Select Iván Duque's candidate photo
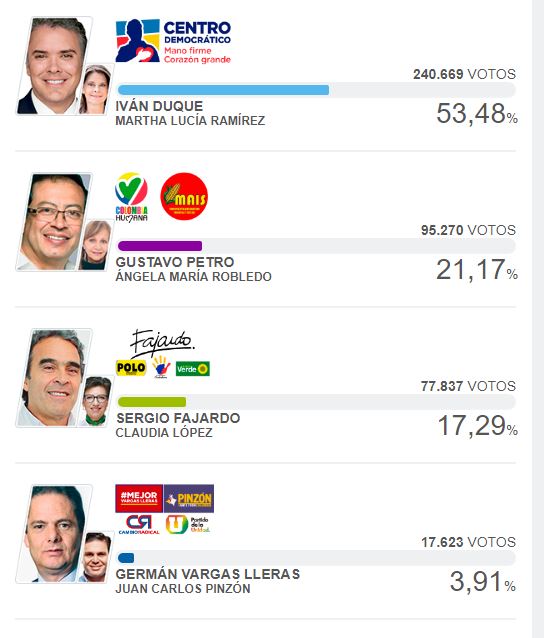 [x=53, y=66]
